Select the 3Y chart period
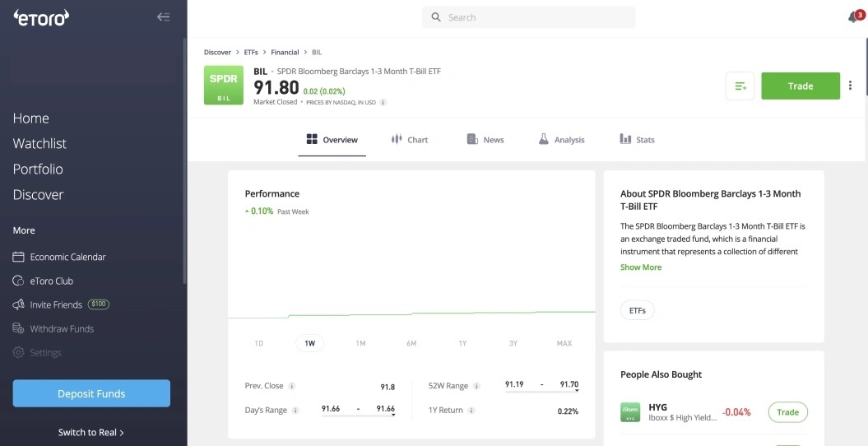This screenshot has height=446, width=868. coord(513,343)
